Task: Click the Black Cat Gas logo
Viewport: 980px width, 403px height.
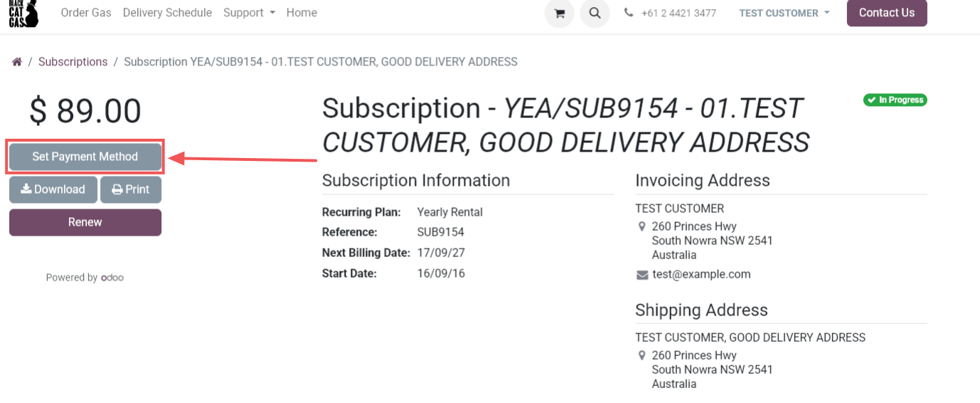Action: click(23, 13)
